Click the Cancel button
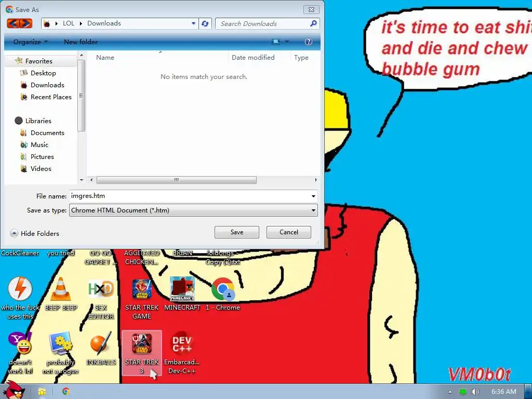This screenshot has height=399, width=532. 289,232
